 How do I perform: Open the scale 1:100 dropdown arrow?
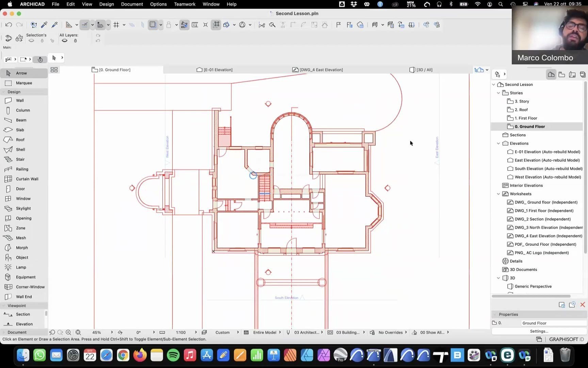pyautogui.click(x=196, y=333)
